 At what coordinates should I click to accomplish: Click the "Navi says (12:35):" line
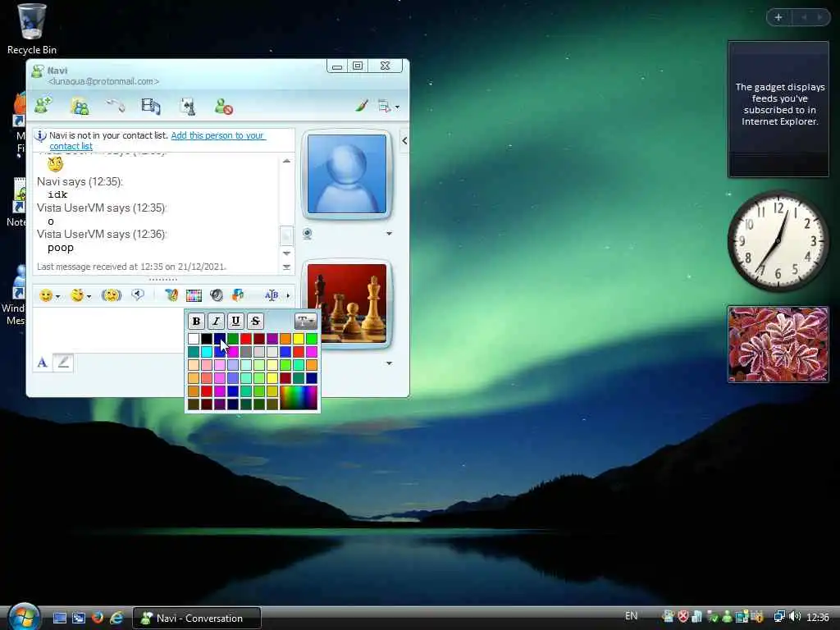tap(80, 181)
